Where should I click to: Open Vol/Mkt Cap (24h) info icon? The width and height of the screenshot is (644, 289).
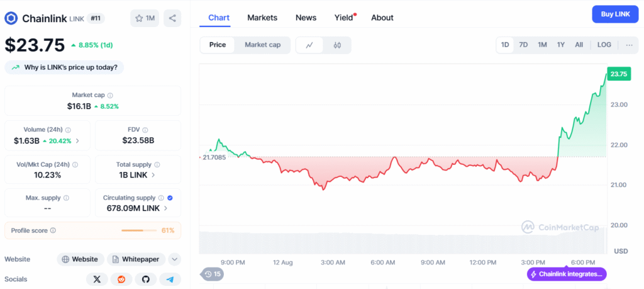click(75, 164)
